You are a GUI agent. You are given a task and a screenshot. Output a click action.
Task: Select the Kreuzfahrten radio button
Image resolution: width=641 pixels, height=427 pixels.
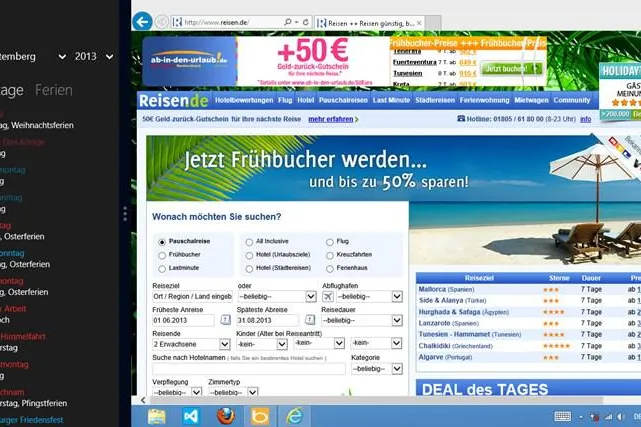329,255
